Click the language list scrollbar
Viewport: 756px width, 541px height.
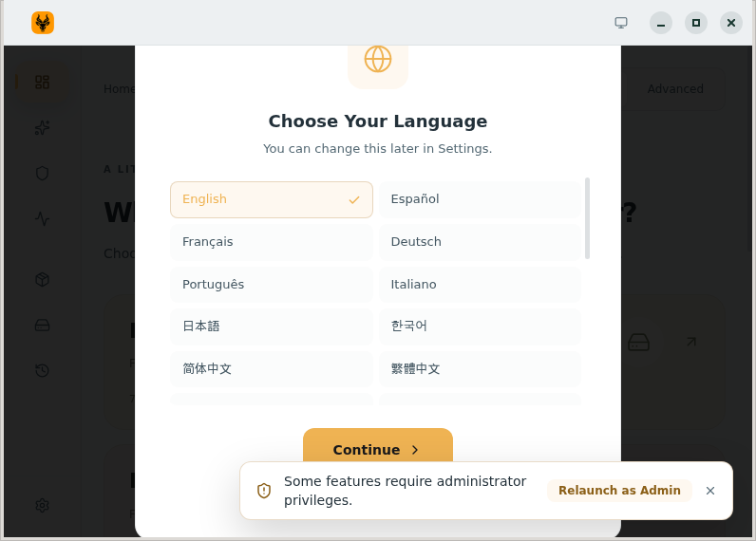click(x=587, y=218)
